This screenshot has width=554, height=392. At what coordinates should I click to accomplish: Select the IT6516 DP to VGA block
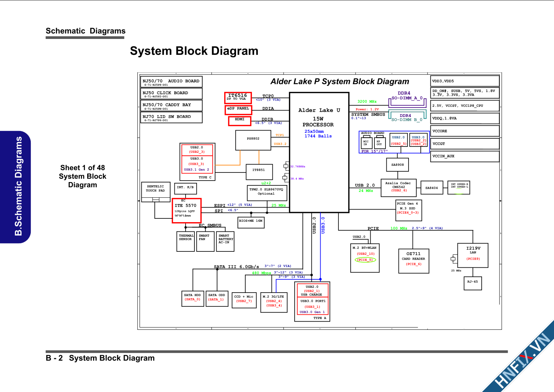tap(238, 98)
